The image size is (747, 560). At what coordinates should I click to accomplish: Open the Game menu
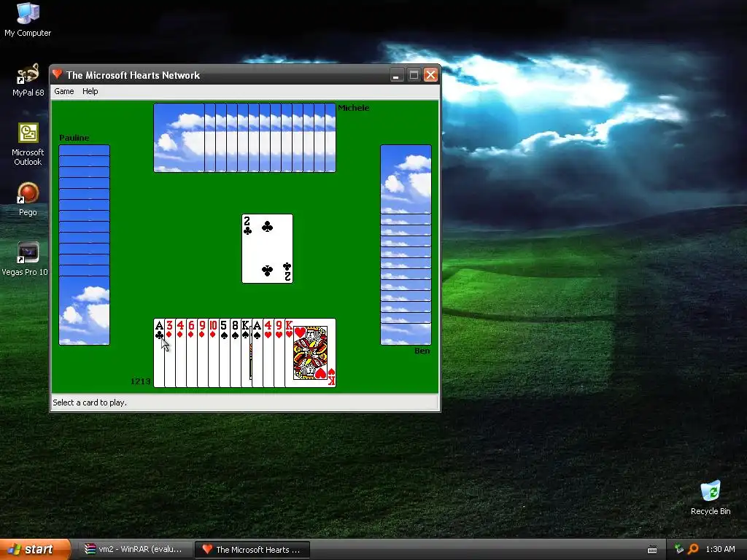coord(64,91)
